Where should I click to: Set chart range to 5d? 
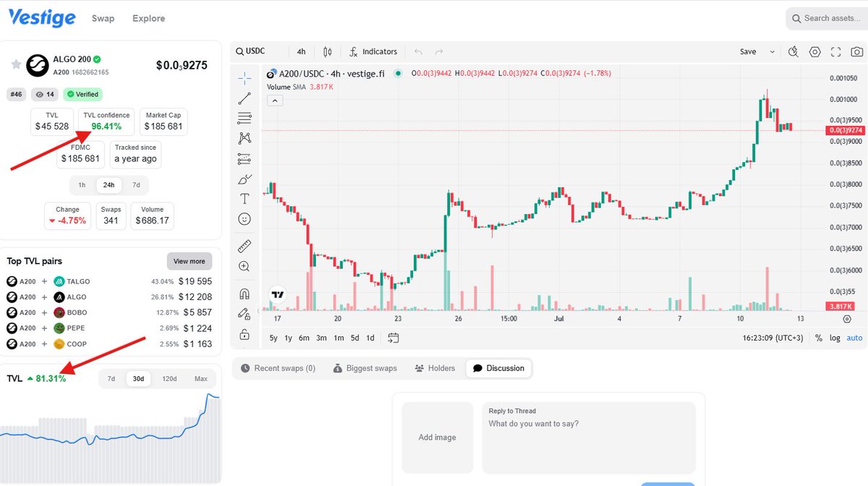tap(354, 338)
